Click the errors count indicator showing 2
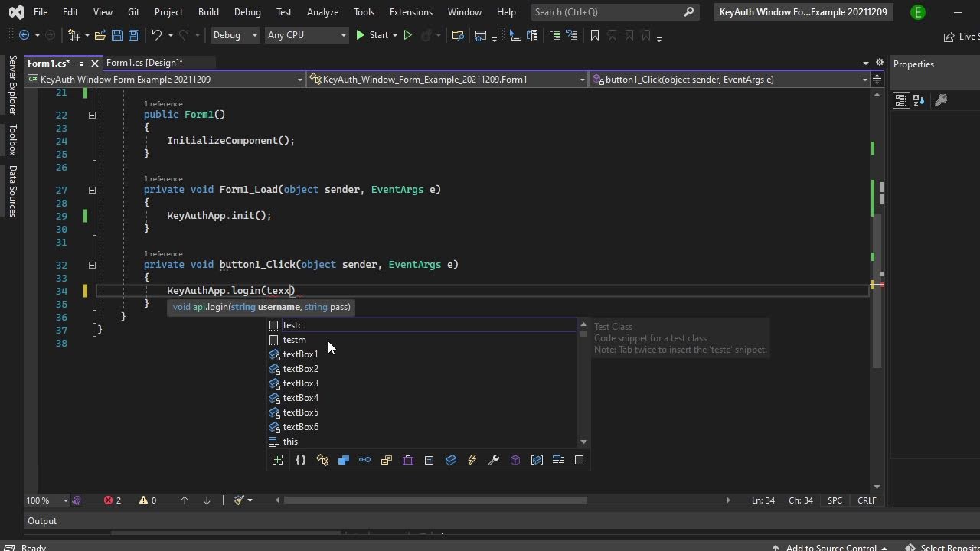Image resolution: width=980 pixels, height=551 pixels. 113,500
